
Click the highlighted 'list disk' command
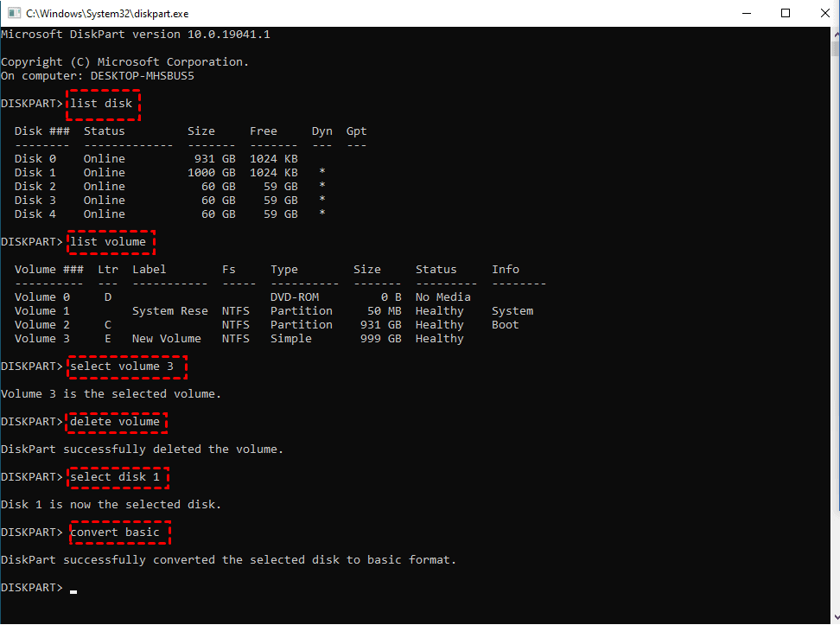point(102,104)
